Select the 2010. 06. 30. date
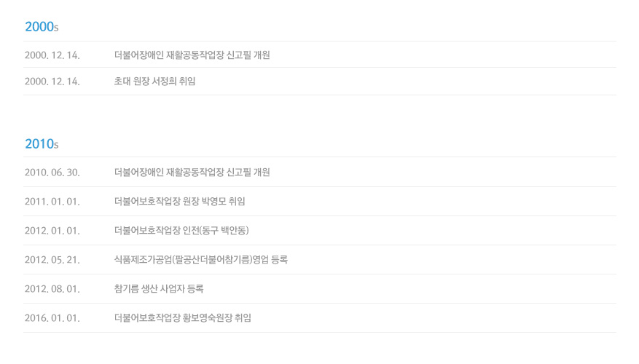The image size is (639, 364). 52,173
